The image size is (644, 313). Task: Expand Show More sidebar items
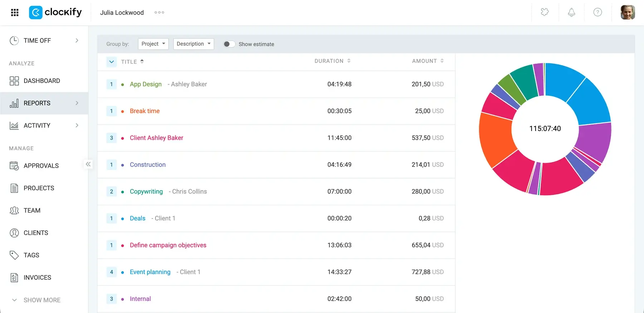tap(36, 300)
